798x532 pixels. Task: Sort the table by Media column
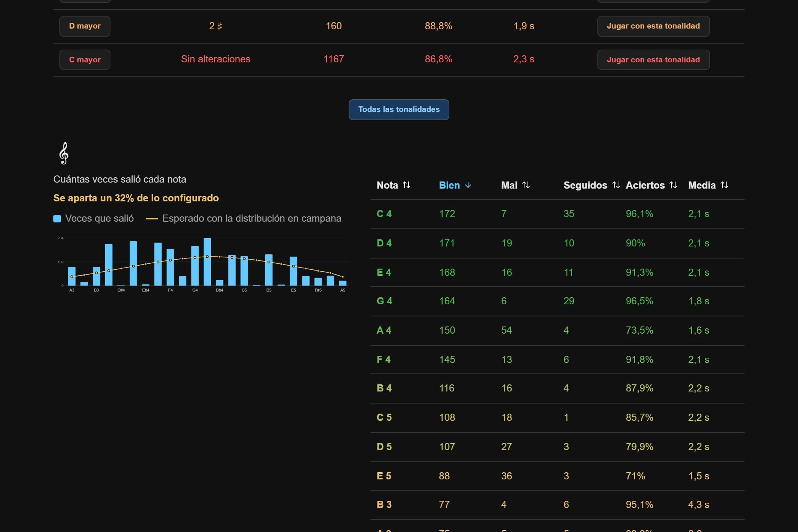click(x=708, y=185)
